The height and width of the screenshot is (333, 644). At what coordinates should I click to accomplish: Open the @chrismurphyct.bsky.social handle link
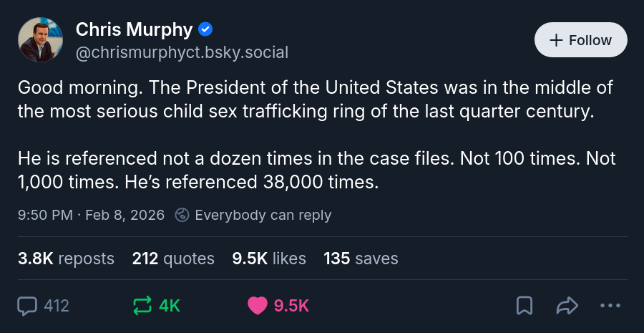tap(182, 52)
